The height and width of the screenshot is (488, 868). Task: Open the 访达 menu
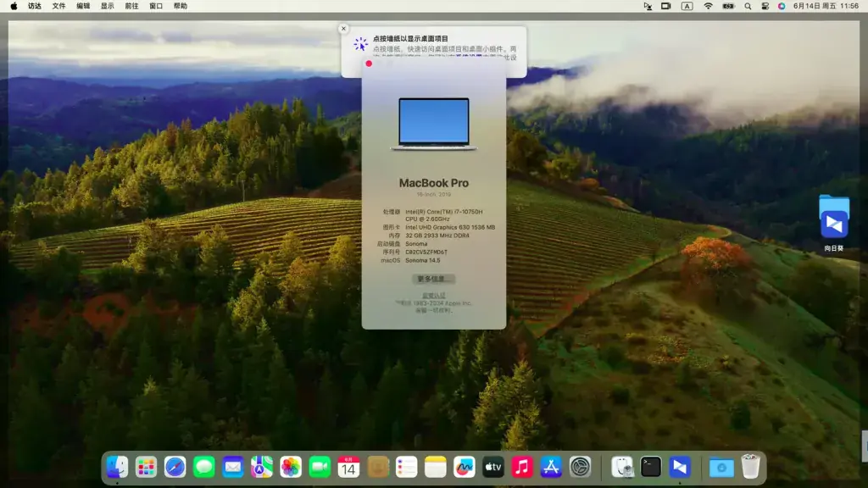click(35, 6)
